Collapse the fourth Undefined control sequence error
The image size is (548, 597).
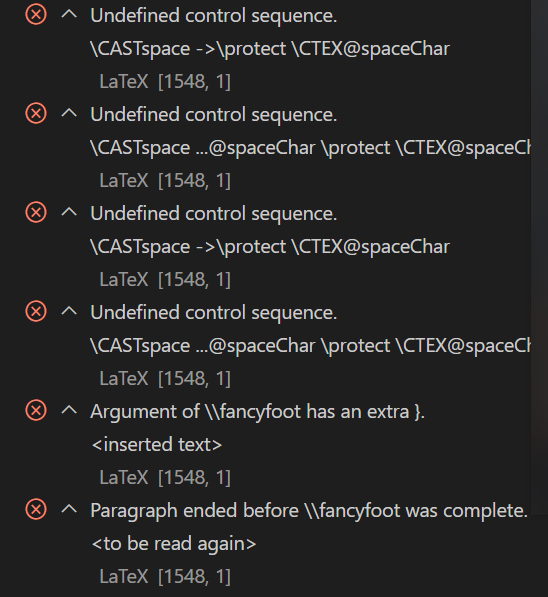(69, 311)
